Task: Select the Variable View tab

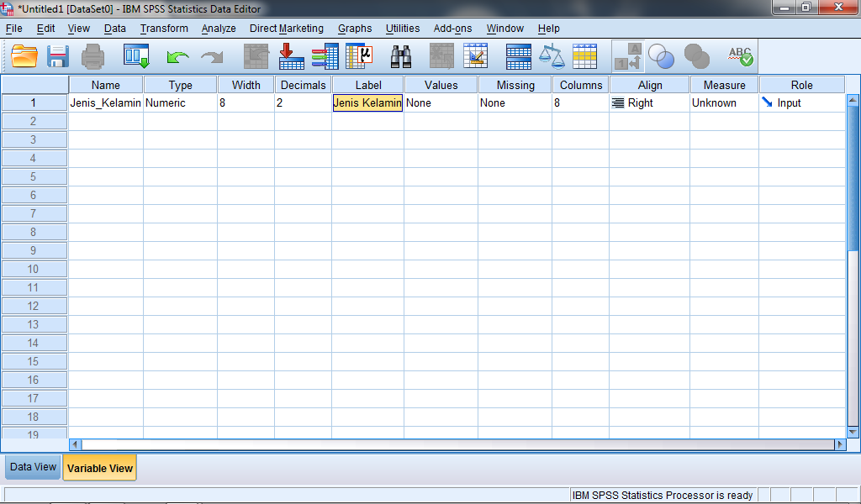Action: click(99, 466)
